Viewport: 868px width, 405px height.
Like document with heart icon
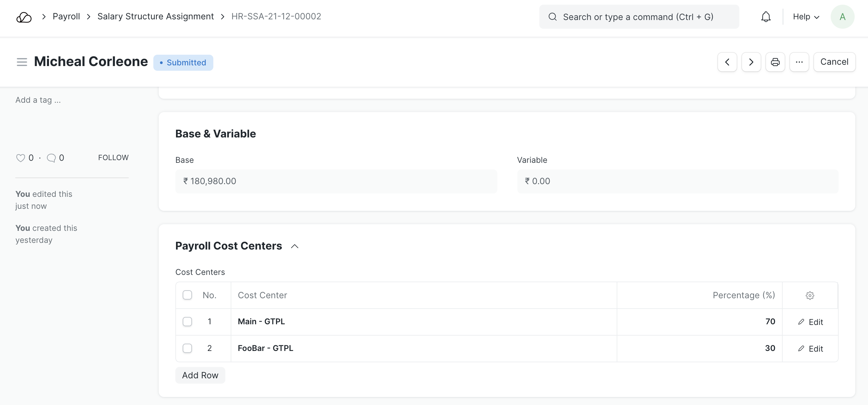[x=21, y=158]
